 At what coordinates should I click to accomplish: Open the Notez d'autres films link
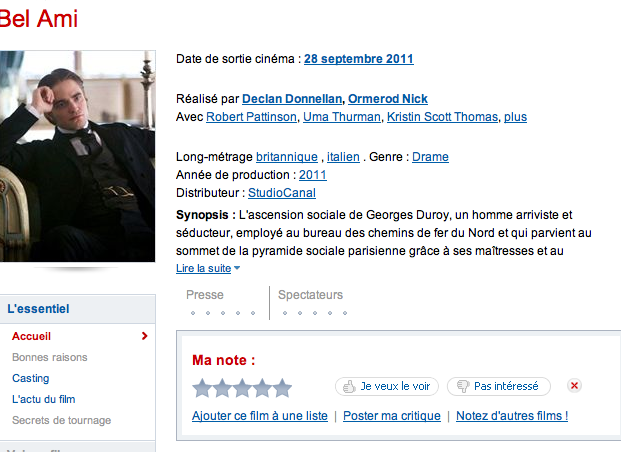coord(512,416)
